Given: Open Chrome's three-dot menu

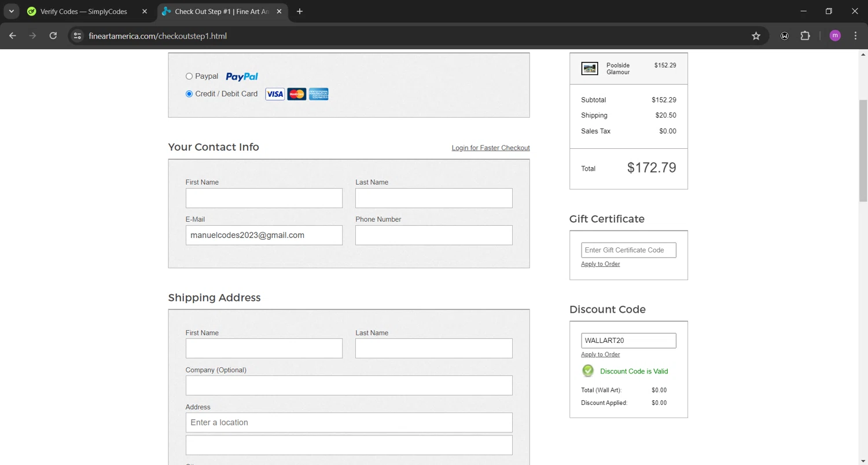Looking at the screenshot, I should pyautogui.click(x=855, y=36).
